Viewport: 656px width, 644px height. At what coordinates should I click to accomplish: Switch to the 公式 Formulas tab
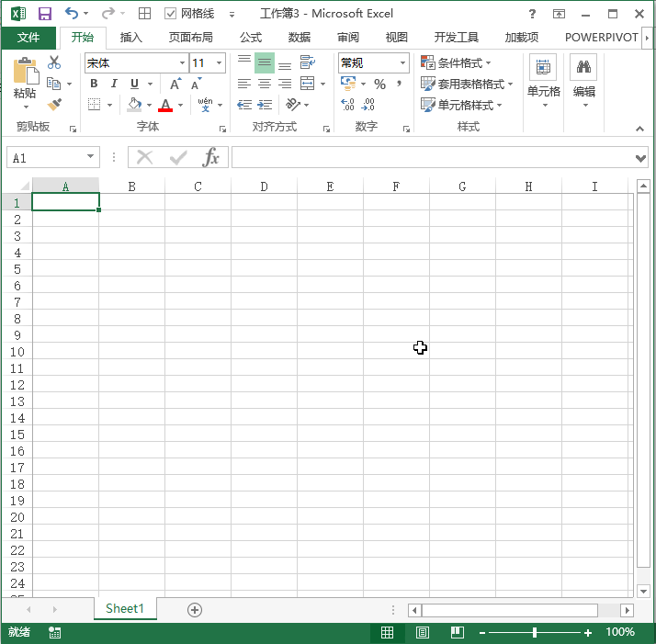(x=251, y=38)
